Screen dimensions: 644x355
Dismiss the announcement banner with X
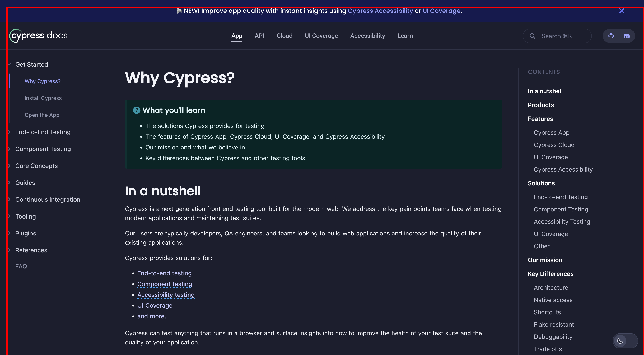tap(622, 11)
